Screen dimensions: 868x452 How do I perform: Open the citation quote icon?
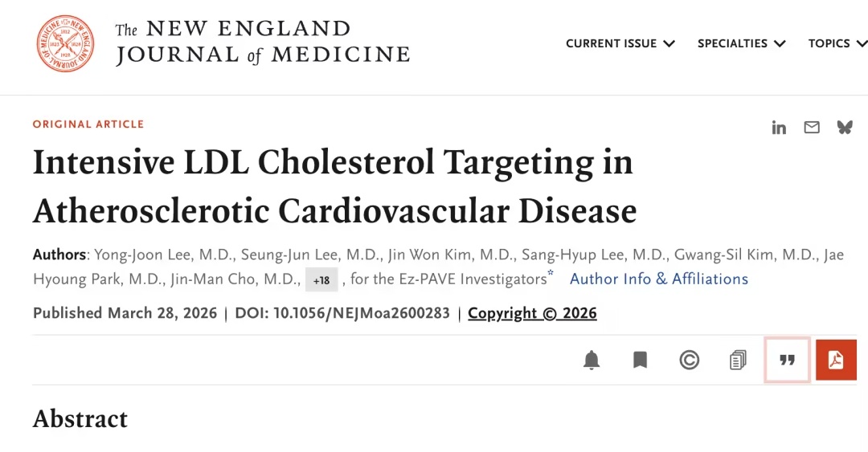tap(787, 360)
